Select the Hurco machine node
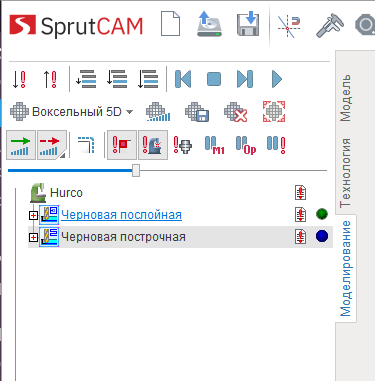The image size is (375, 381). (66, 193)
